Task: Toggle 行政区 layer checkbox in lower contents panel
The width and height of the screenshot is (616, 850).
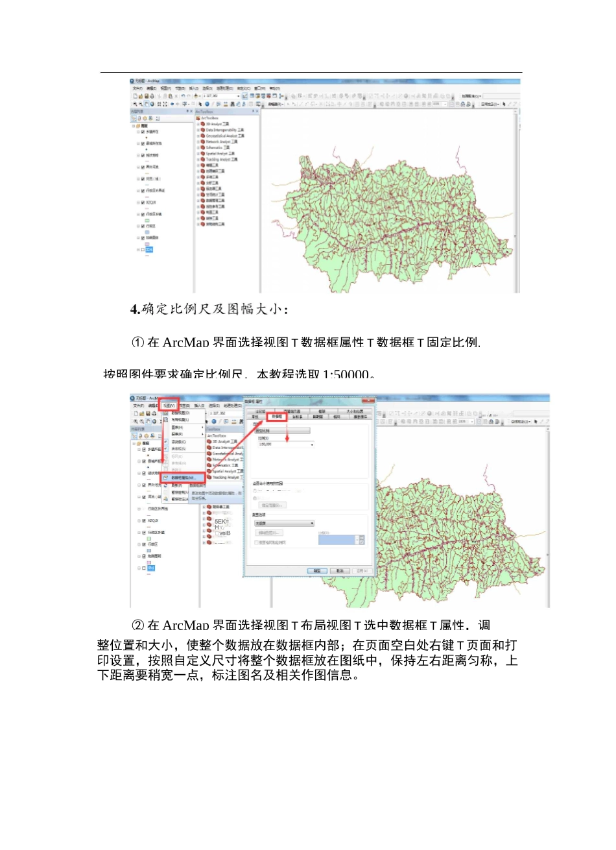Action: pyautogui.click(x=143, y=544)
